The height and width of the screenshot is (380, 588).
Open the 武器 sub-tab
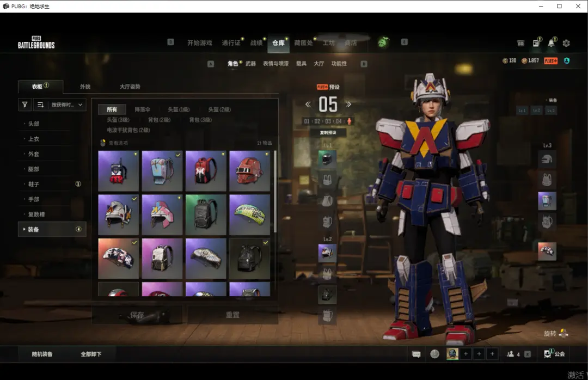(250, 64)
